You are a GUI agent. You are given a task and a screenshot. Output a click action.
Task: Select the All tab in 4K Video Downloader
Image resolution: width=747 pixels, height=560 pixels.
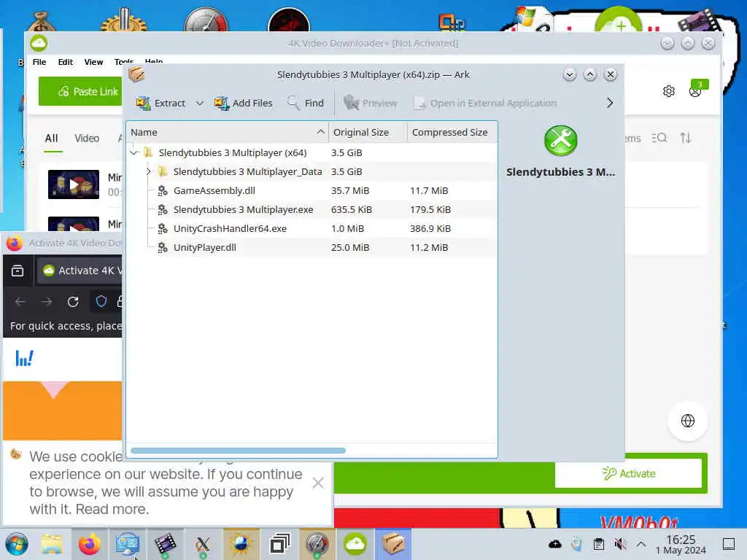pos(52,138)
